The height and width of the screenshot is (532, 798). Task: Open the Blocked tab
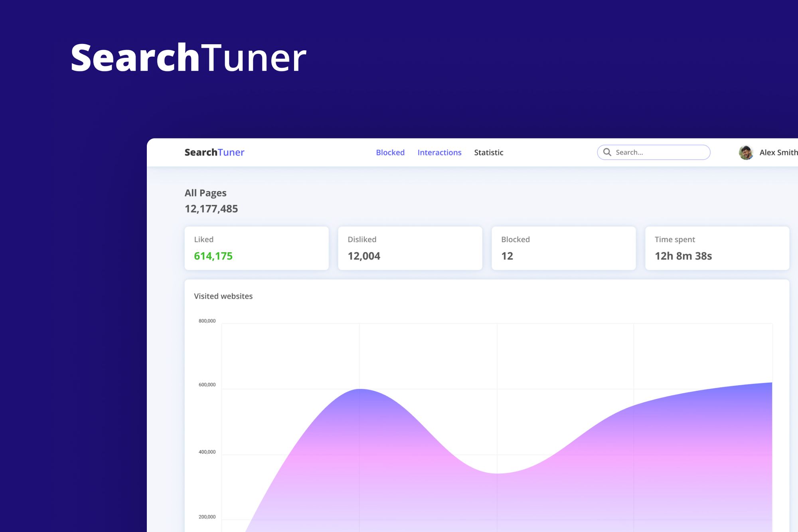(x=390, y=152)
